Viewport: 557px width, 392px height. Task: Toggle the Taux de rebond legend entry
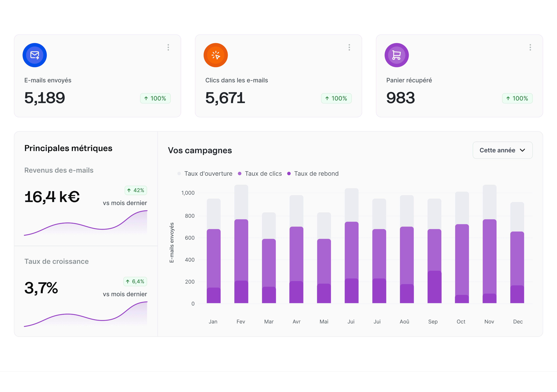(313, 174)
